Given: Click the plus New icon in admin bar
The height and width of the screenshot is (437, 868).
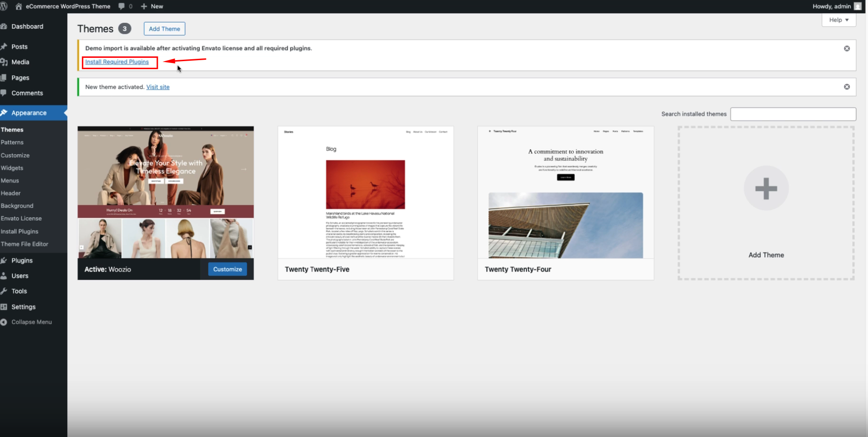Looking at the screenshot, I should click(x=144, y=6).
